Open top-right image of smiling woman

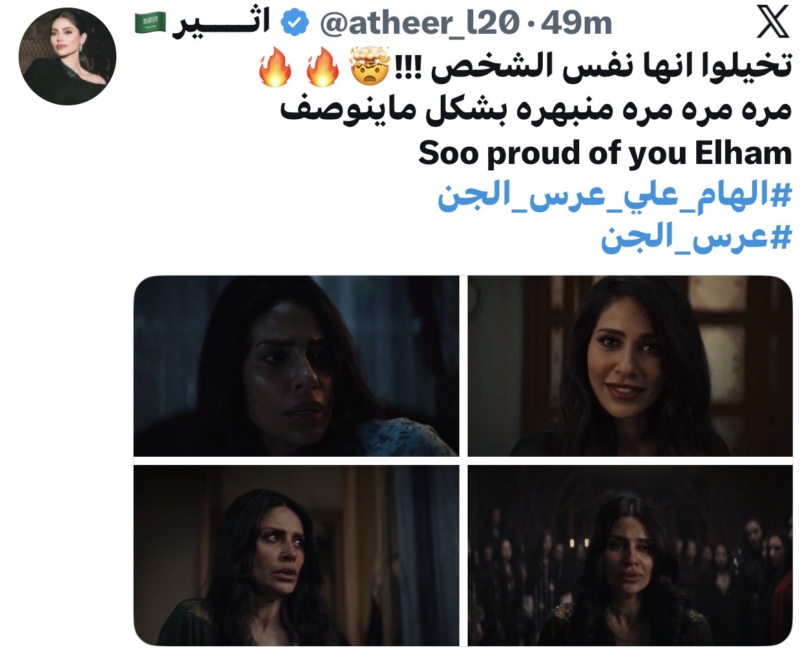[x=630, y=366]
